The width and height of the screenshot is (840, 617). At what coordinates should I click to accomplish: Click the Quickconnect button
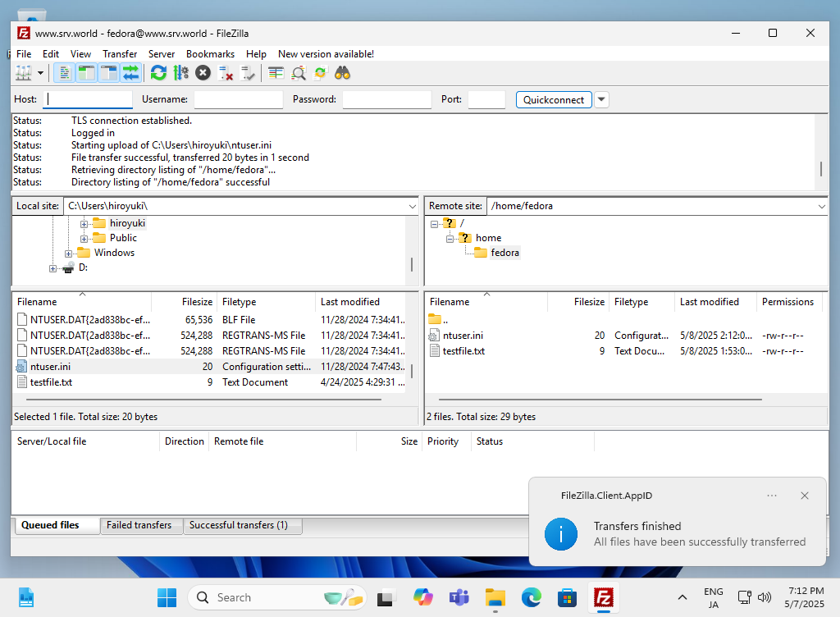click(x=554, y=99)
